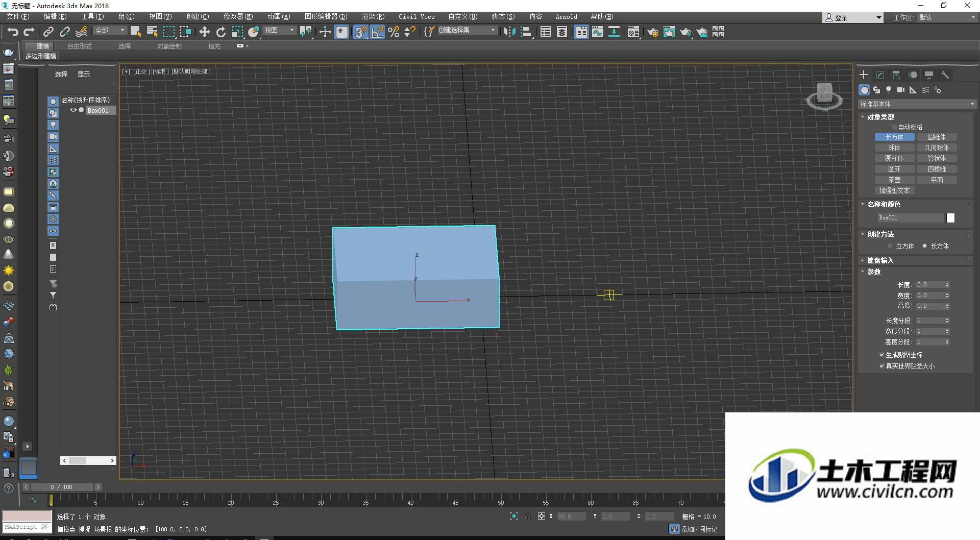Activate the Select Object tool

pyautogui.click(x=136, y=32)
